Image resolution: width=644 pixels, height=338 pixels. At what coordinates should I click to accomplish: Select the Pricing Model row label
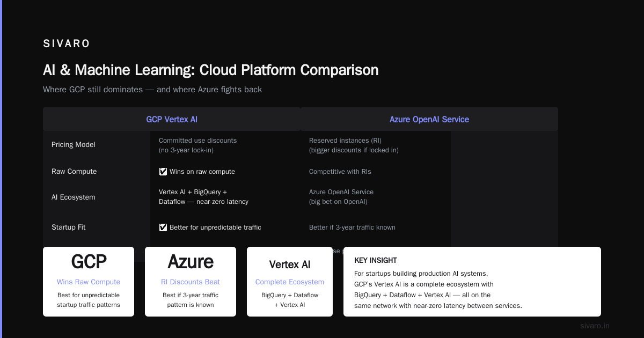point(74,145)
